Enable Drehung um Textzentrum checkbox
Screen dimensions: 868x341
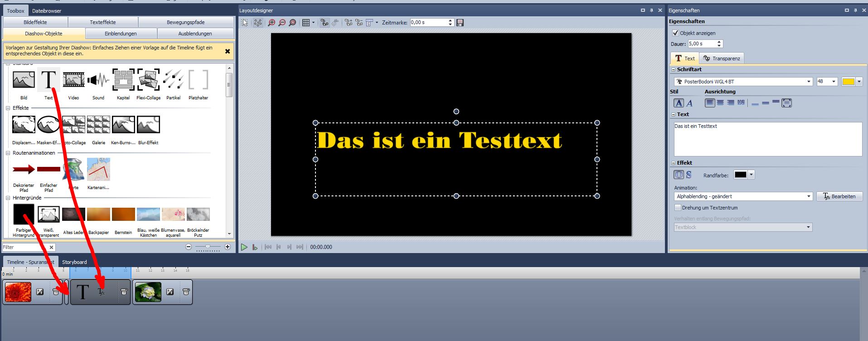[678, 208]
